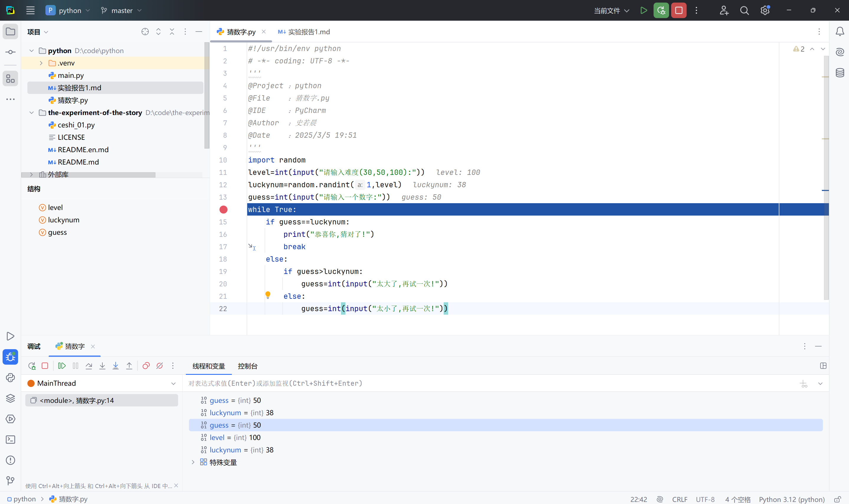Viewport: 849px width, 504px height.
Task: Open the Terminal tool window
Action: pyautogui.click(x=10, y=439)
